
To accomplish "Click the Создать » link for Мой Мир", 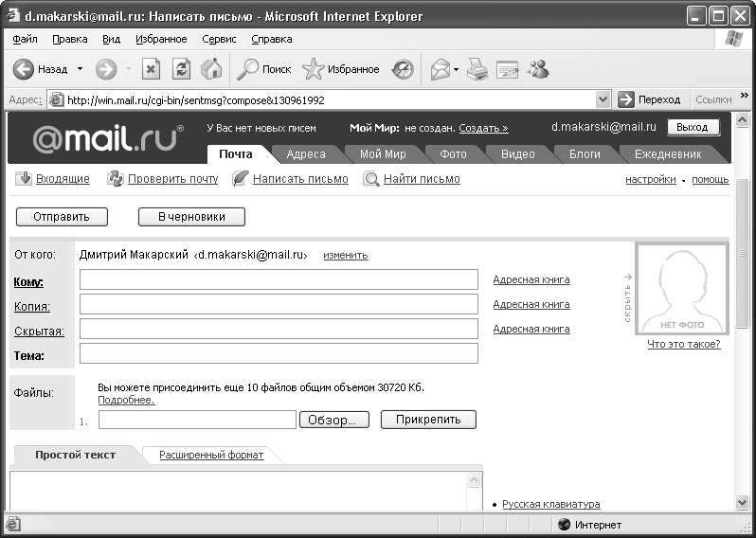I will point(483,128).
